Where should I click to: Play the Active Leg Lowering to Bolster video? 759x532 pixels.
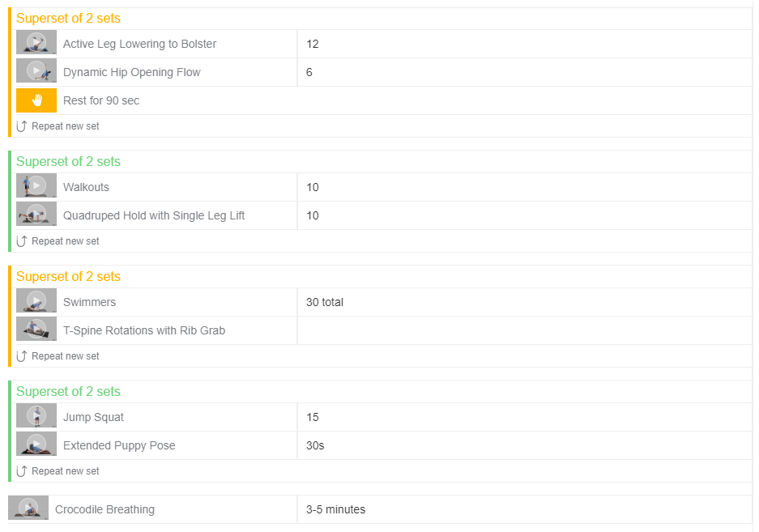point(36,43)
